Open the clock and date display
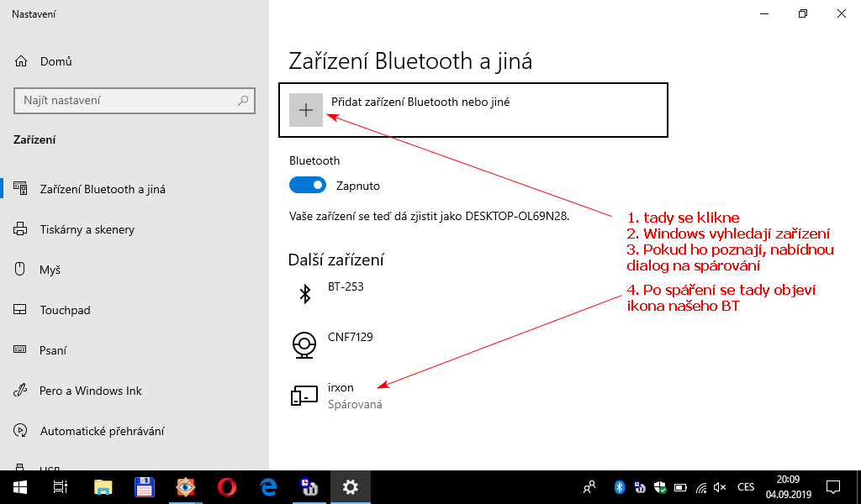This screenshot has width=861, height=504. [x=787, y=487]
